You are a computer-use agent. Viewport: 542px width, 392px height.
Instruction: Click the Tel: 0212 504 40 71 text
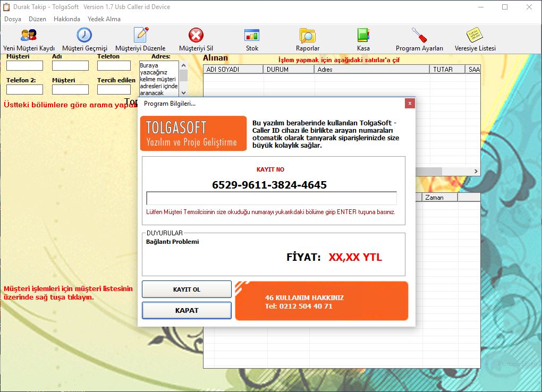pyautogui.click(x=299, y=306)
